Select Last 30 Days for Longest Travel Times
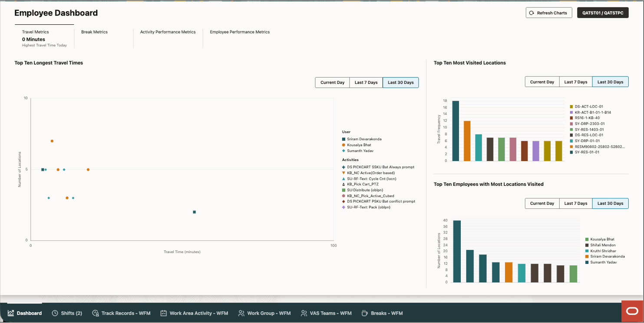 [x=400, y=82]
